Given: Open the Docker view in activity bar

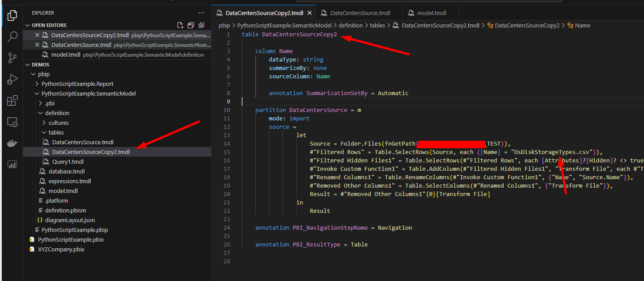Looking at the screenshot, I should pyautogui.click(x=12, y=143).
